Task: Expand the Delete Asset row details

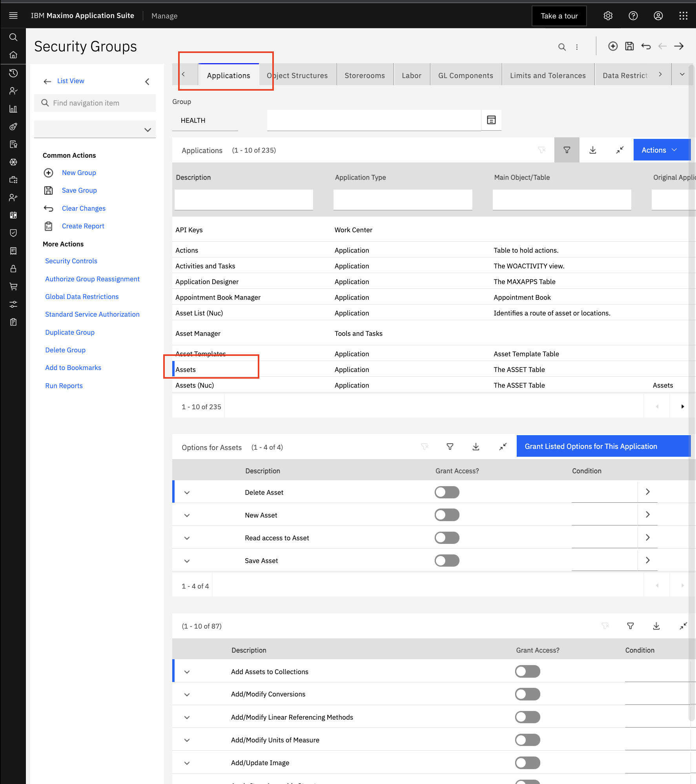Action: [187, 492]
